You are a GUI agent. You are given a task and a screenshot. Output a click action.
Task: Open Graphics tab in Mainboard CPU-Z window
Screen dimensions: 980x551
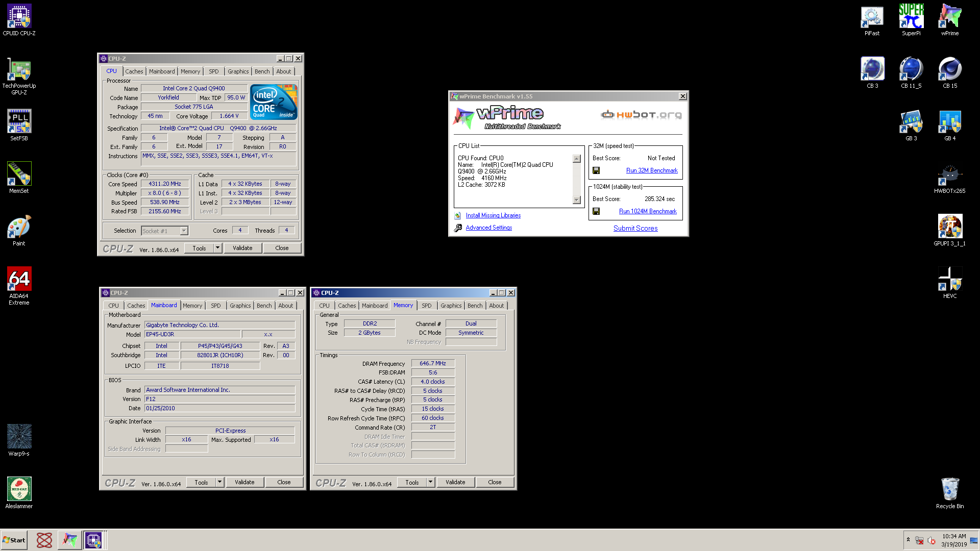[x=240, y=306]
